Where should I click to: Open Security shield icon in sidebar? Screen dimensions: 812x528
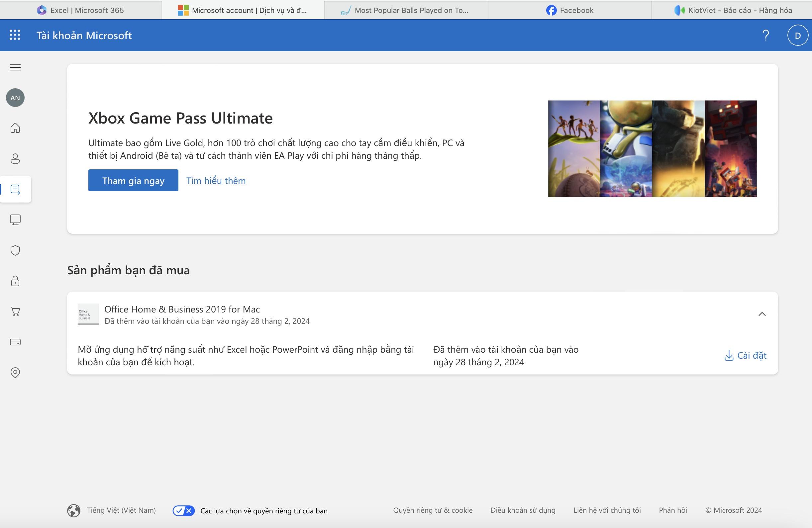(x=15, y=250)
